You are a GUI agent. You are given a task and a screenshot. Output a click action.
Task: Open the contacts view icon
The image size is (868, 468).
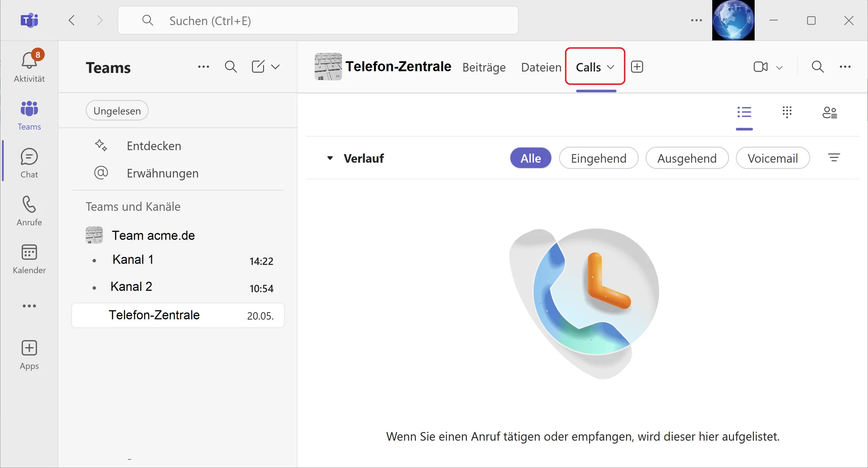tap(830, 112)
